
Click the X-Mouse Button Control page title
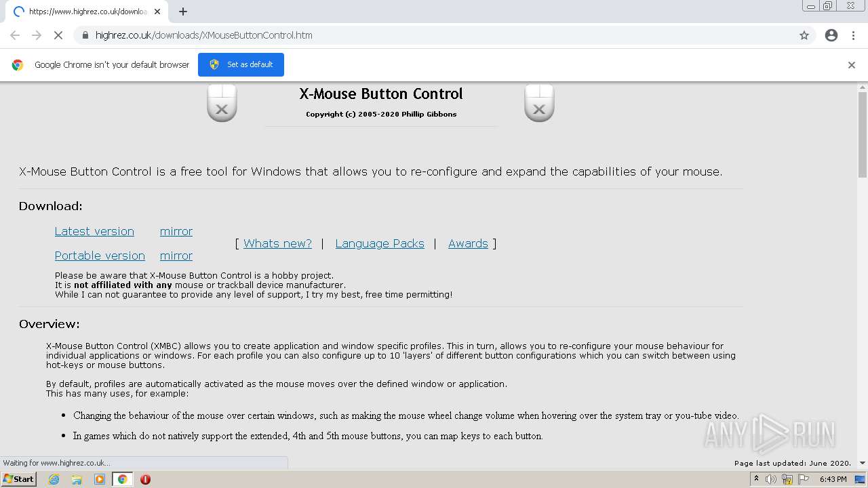[381, 94]
